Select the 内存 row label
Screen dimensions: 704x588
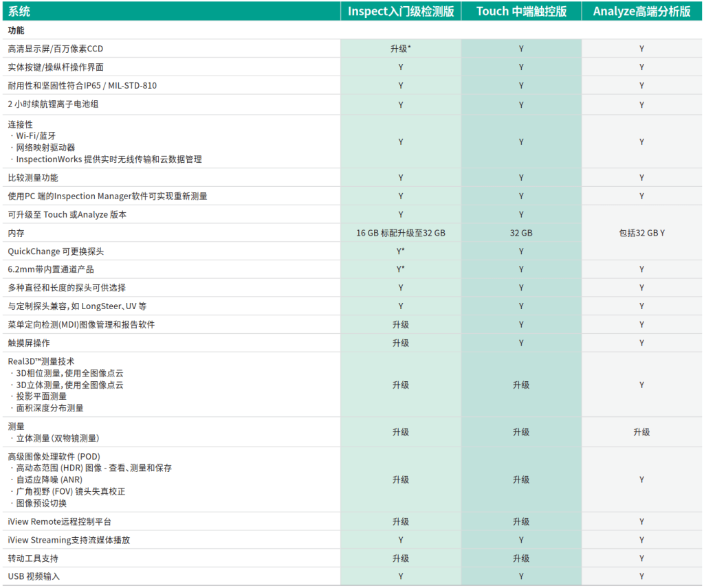tap(16, 233)
